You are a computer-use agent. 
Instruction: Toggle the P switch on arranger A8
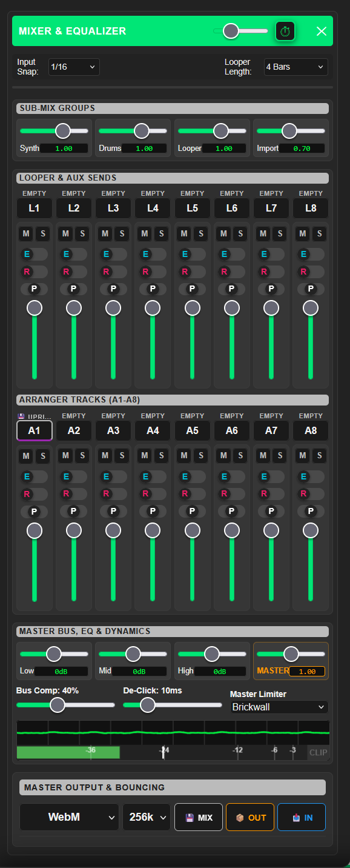pos(311,512)
